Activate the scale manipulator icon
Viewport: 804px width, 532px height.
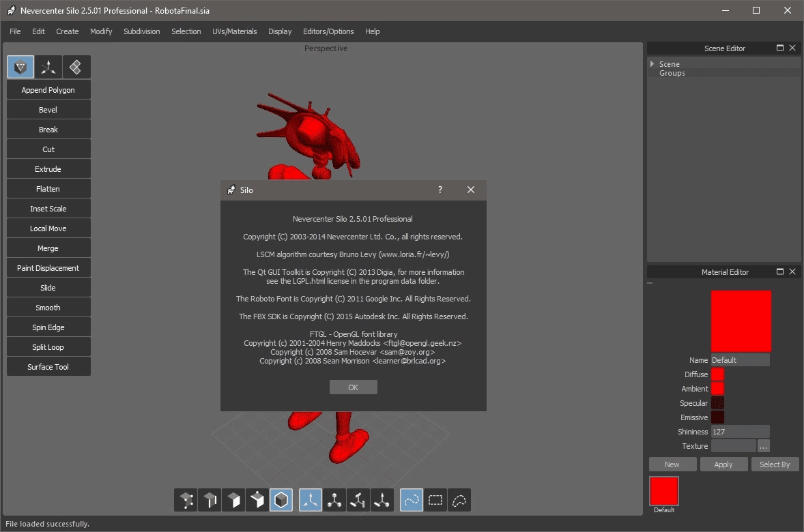point(382,500)
